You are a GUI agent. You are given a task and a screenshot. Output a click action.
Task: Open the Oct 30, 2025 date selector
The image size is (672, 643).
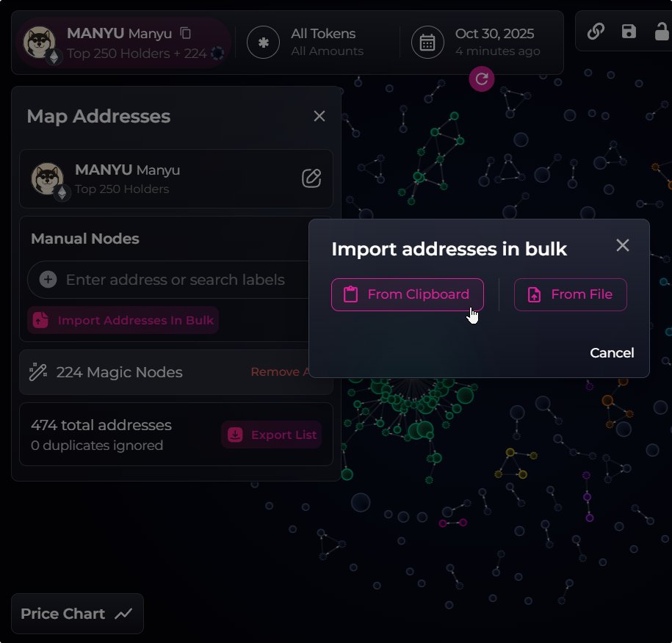(476, 43)
